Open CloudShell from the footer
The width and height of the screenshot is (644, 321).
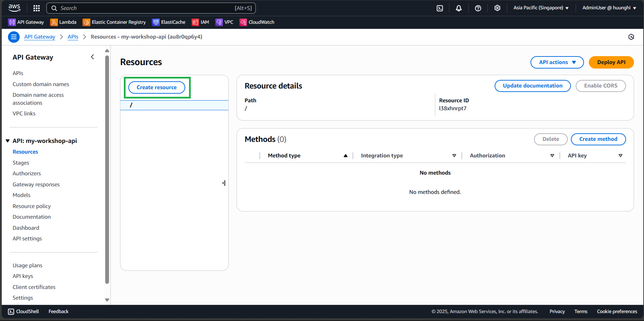(23, 312)
